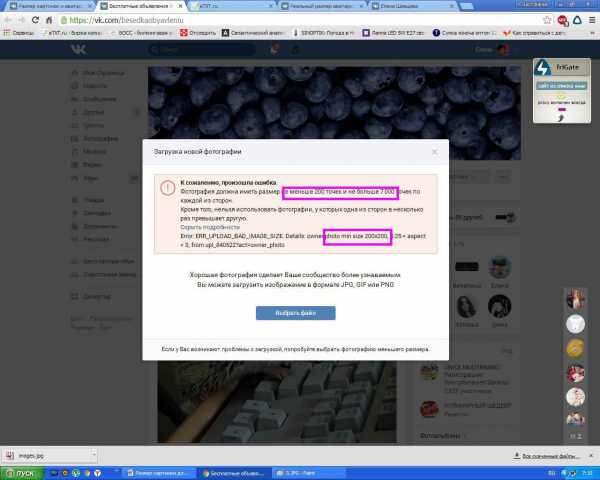The image size is (600, 480).
Task: Open profile menu with avatar in VK header
Action: (494, 49)
